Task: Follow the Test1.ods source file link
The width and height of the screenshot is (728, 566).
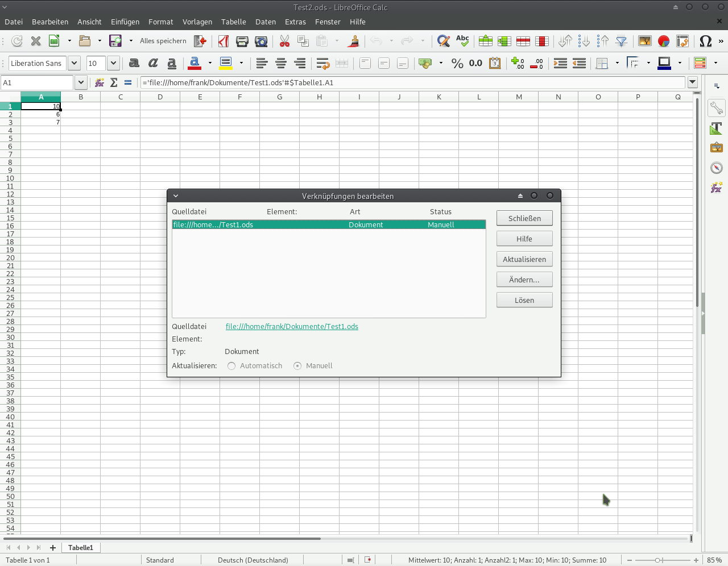Action: (292, 326)
